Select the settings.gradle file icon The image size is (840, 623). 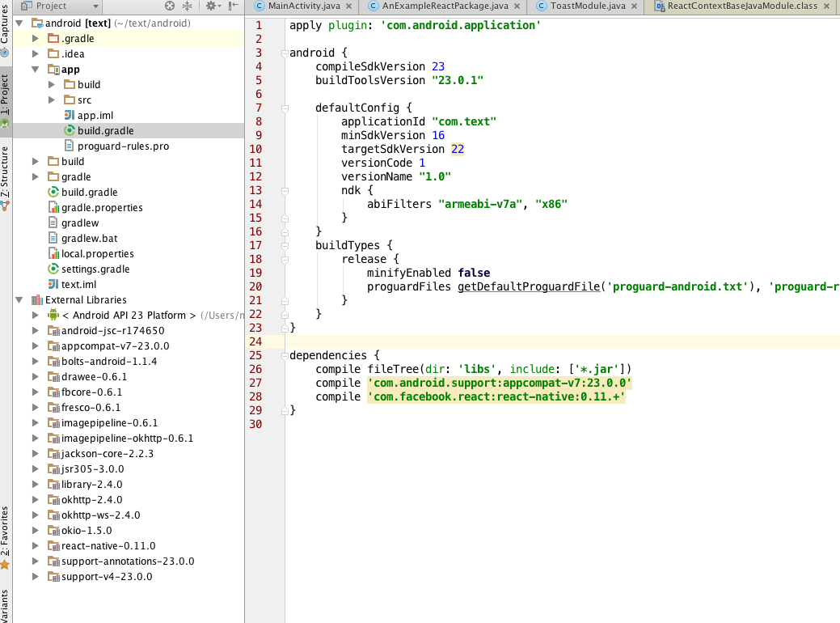(53, 269)
